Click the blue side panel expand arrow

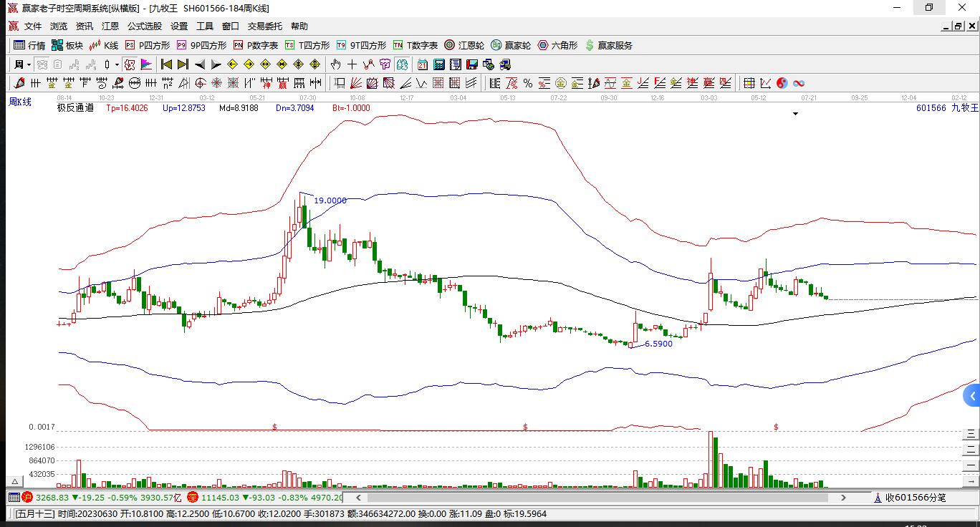tap(972, 395)
